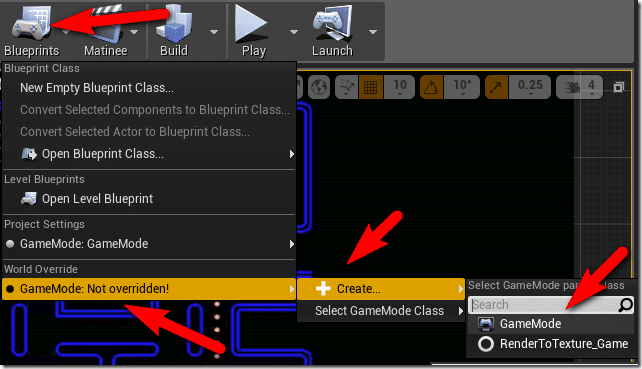This screenshot has height=369, width=642.
Task: Toggle surface snapping icon
Action: (x=346, y=87)
